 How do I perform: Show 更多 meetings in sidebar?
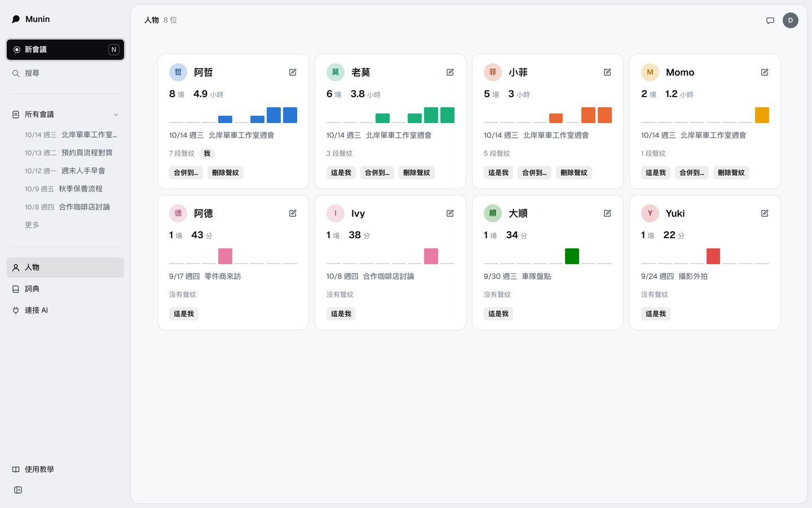32,225
